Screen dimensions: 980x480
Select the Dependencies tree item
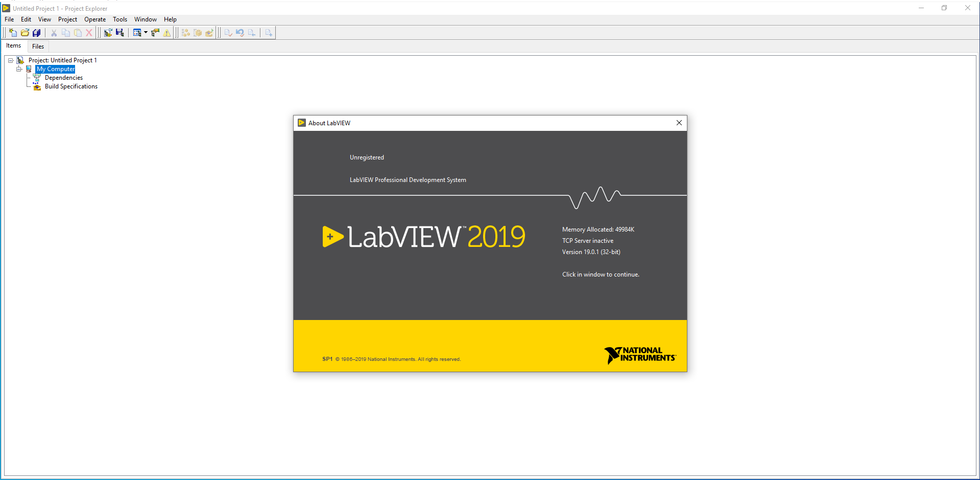64,78
